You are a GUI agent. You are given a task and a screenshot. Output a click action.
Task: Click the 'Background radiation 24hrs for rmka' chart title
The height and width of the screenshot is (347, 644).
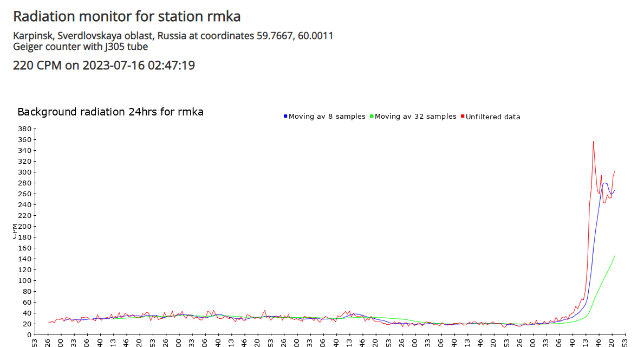point(110,112)
